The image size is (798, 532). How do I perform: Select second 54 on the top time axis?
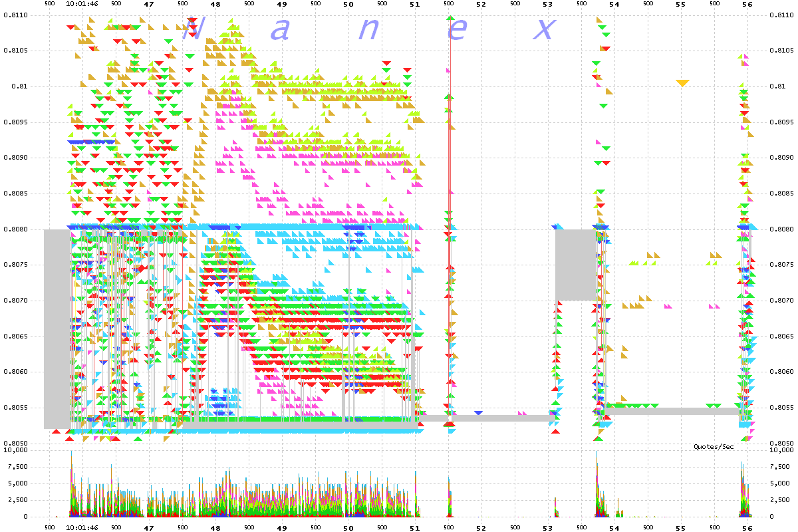pos(614,4)
